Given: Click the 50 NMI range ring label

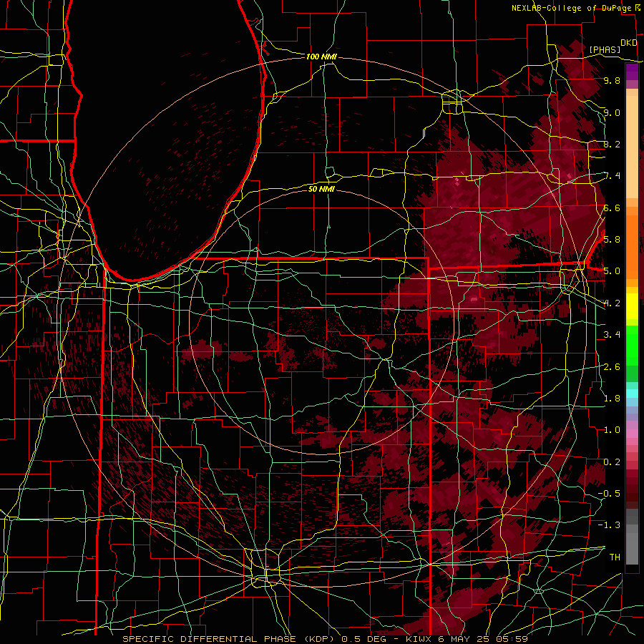Looking at the screenshot, I should [321, 189].
